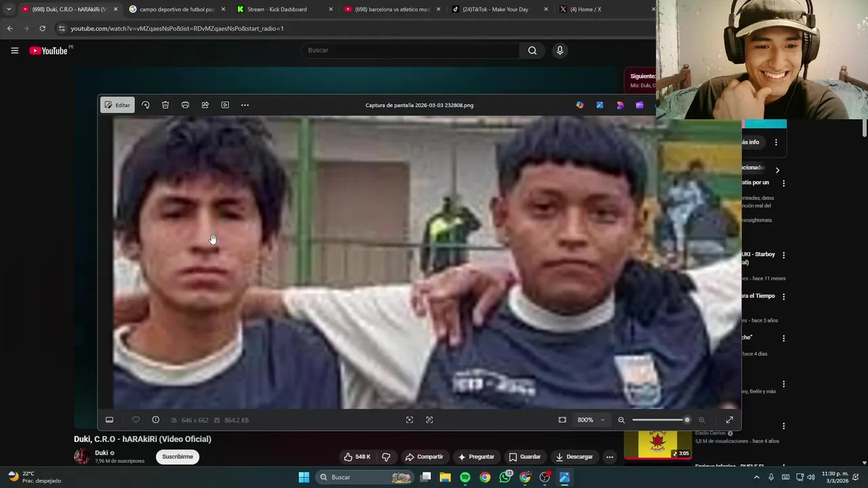Expand the playlist chevron in sidebar
The width and height of the screenshot is (868, 488).
coord(777,170)
